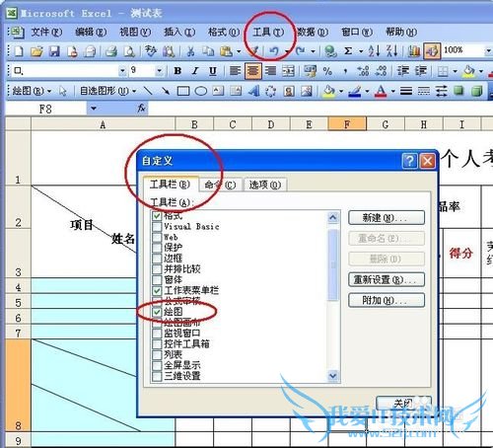
Task: Uncheck the 格式 toolbar checkbox
Action: pyautogui.click(x=157, y=216)
